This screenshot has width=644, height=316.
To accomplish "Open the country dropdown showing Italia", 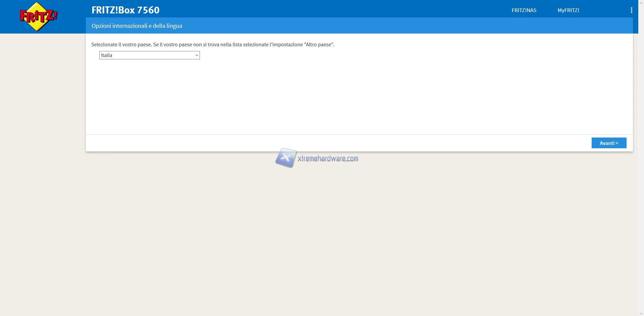I will tap(149, 55).
